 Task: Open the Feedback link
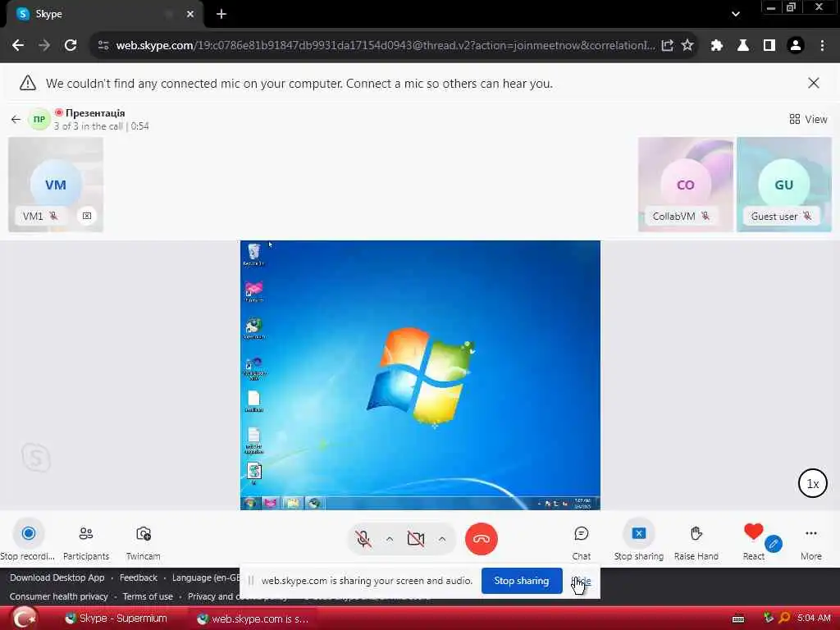tap(138, 577)
